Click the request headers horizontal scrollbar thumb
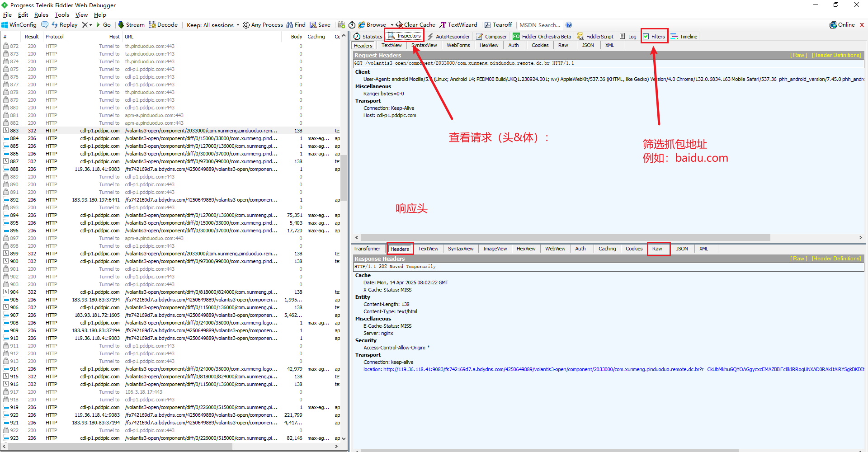Image resolution: width=868 pixels, height=452 pixels. [566, 237]
